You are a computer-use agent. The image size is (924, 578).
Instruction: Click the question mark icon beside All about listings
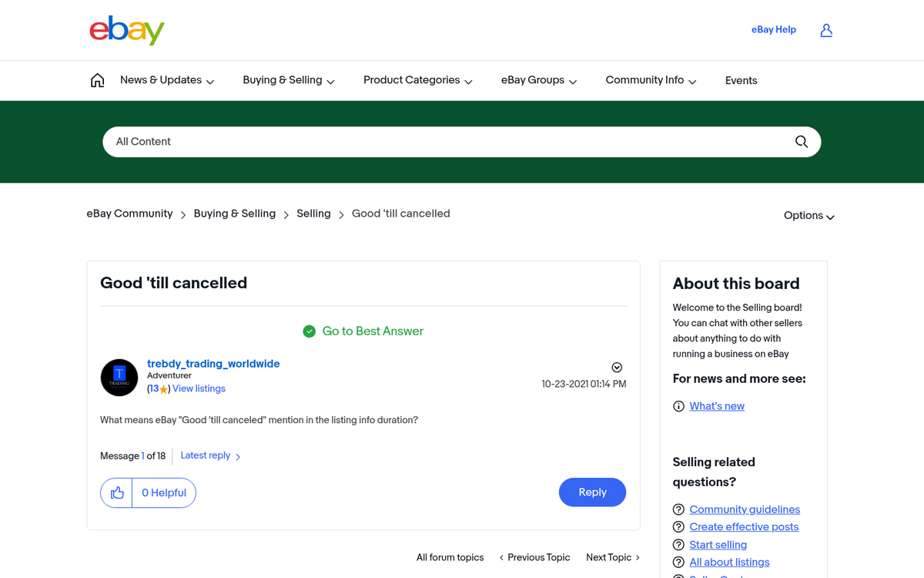[x=678, y=562]
